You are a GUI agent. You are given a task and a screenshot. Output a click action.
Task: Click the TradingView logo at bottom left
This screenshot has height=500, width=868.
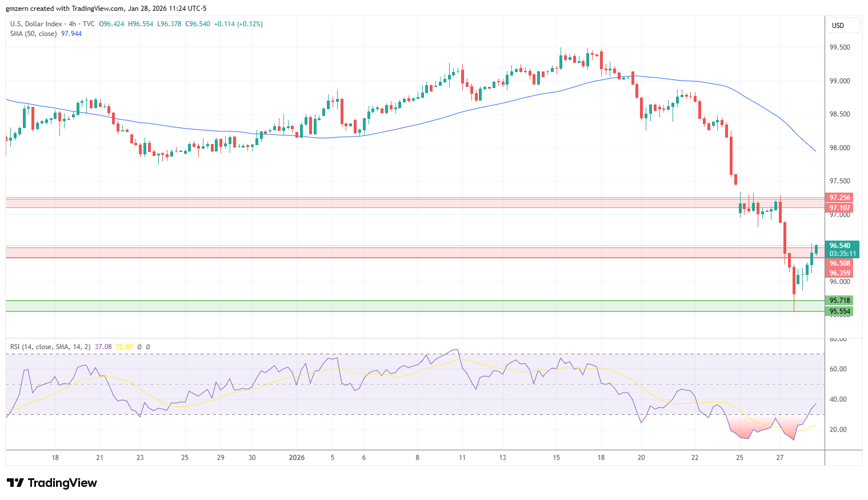coord(51,483)
